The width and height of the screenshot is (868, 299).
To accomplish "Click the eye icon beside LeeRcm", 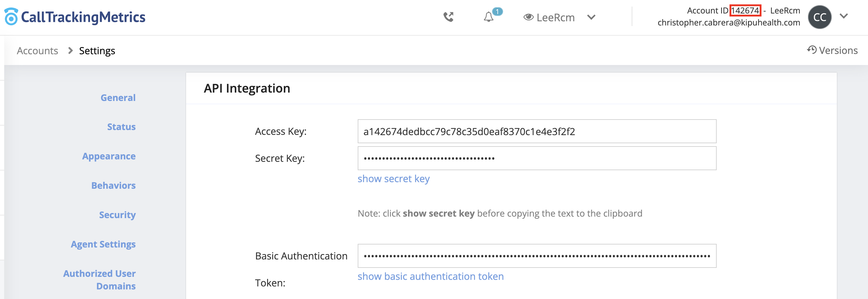I will click(x=528, y=17).
